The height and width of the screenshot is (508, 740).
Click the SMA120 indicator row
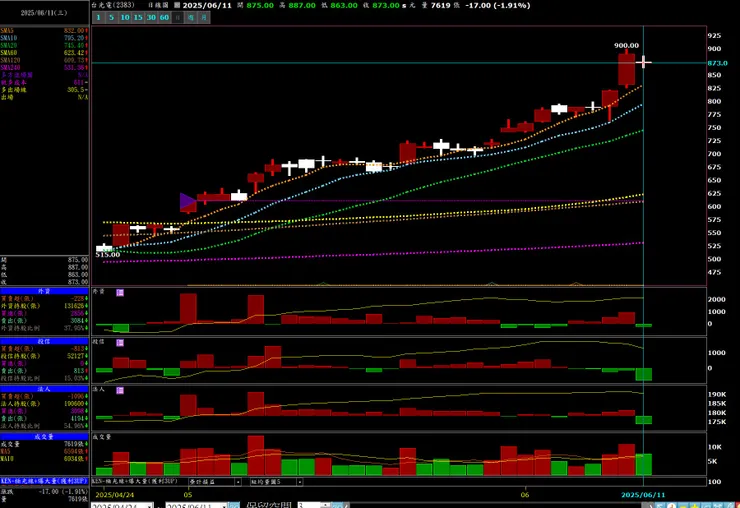44,60
